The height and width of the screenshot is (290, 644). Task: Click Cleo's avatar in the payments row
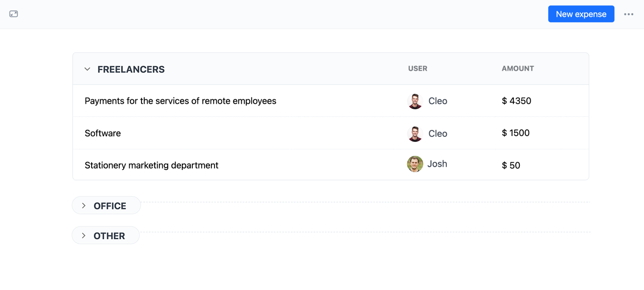pyautogui.click(x=415, y=101)
